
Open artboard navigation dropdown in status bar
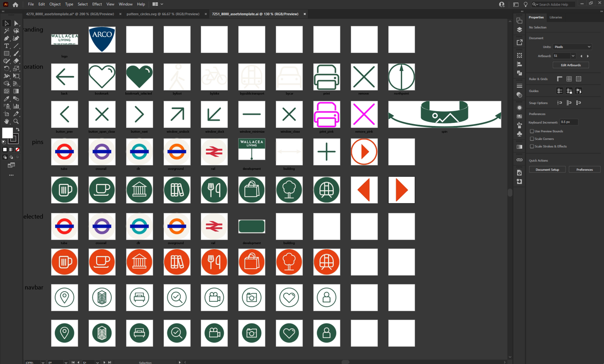pos(97,362)
